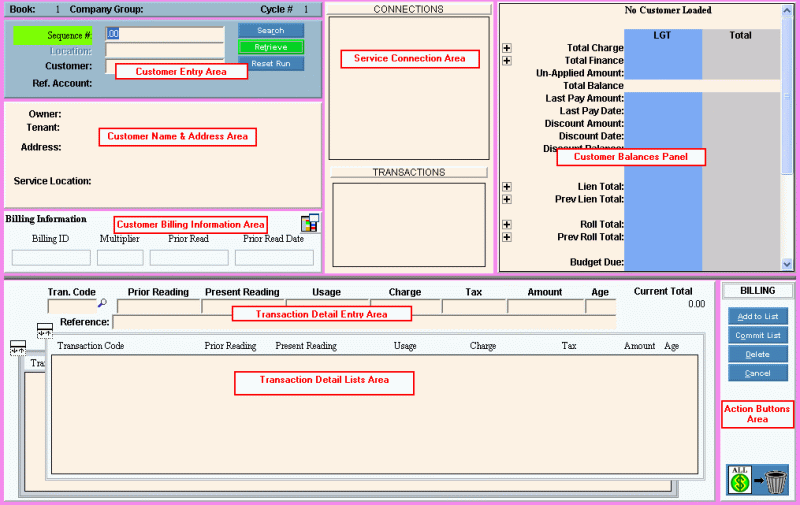The height and width of the screenshot is (505, 800).
Task: Click the Tran. Code entry field
Action: click(72, 306)
